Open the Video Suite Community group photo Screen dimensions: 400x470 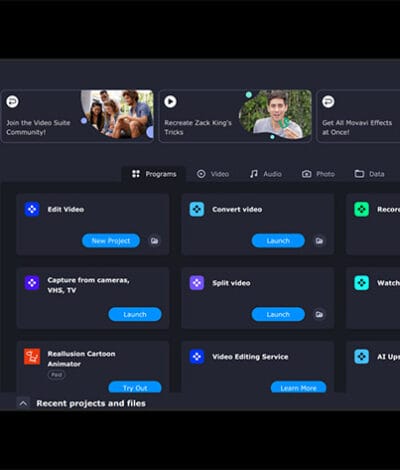(117, 114)
